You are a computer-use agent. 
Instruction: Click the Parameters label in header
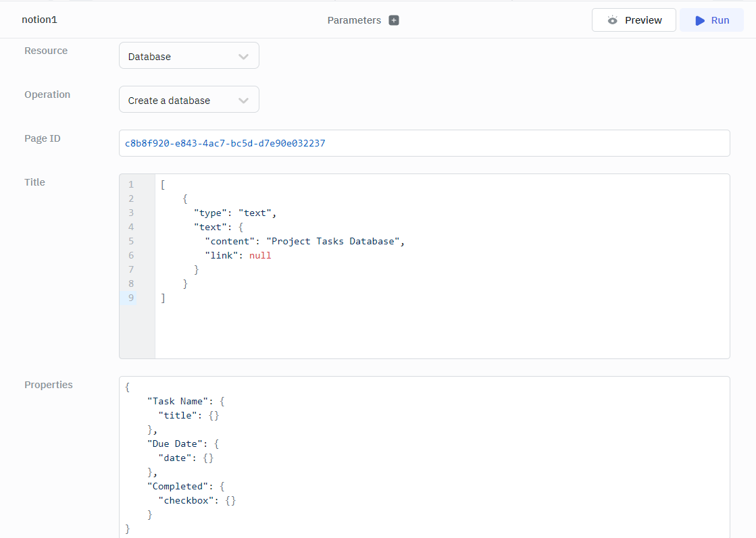[x=354, y=20]
